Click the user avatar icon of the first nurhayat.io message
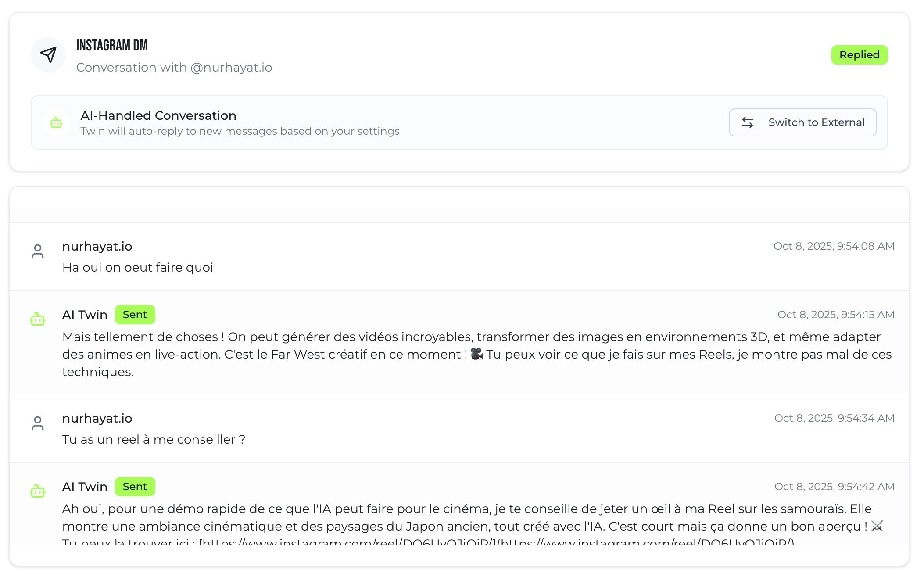Image resolution: width=924 pixels, height=574 pixels. 38,251
